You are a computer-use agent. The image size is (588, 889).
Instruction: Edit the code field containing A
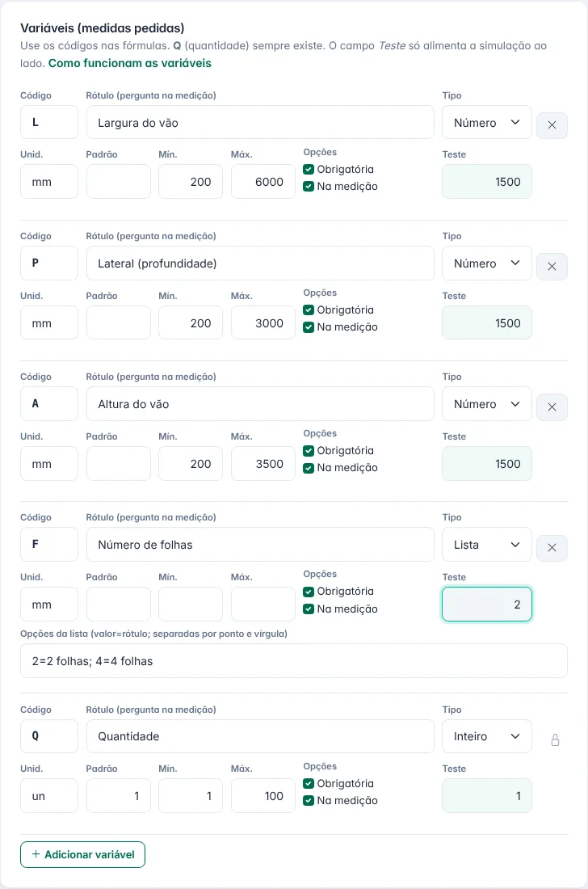[49, 403]
